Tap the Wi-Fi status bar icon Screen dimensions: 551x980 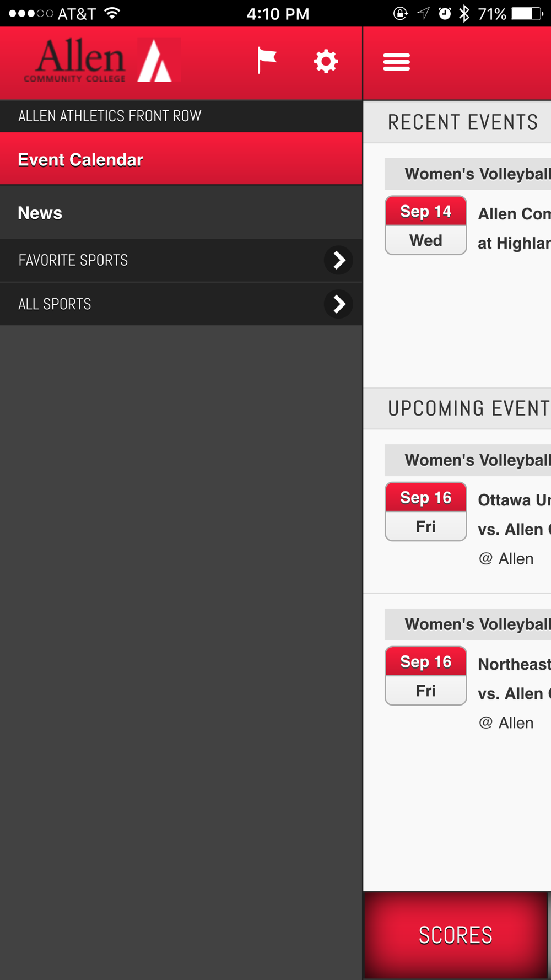pos(112,13)
